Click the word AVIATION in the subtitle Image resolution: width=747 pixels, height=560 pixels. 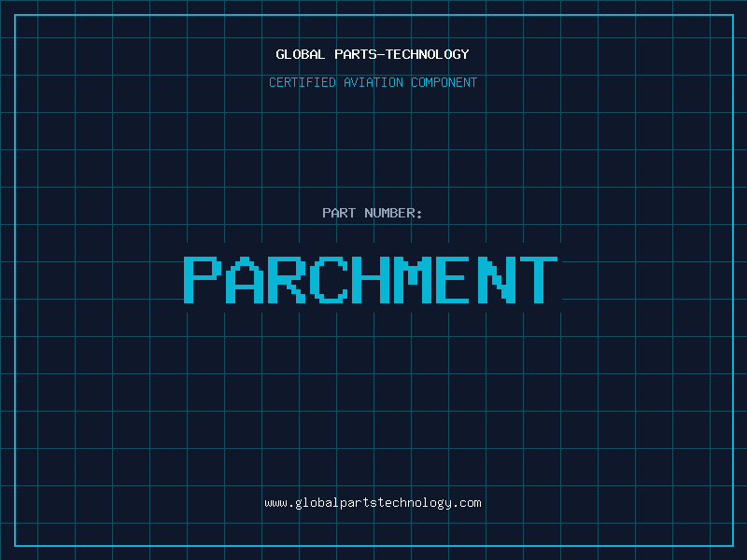pos(373,82)
